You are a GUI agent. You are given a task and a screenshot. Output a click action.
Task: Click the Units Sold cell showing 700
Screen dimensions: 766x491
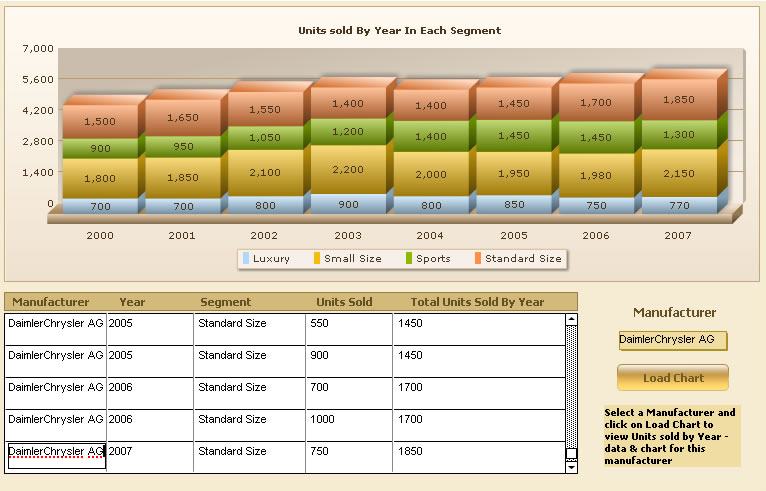click(349, 393)
